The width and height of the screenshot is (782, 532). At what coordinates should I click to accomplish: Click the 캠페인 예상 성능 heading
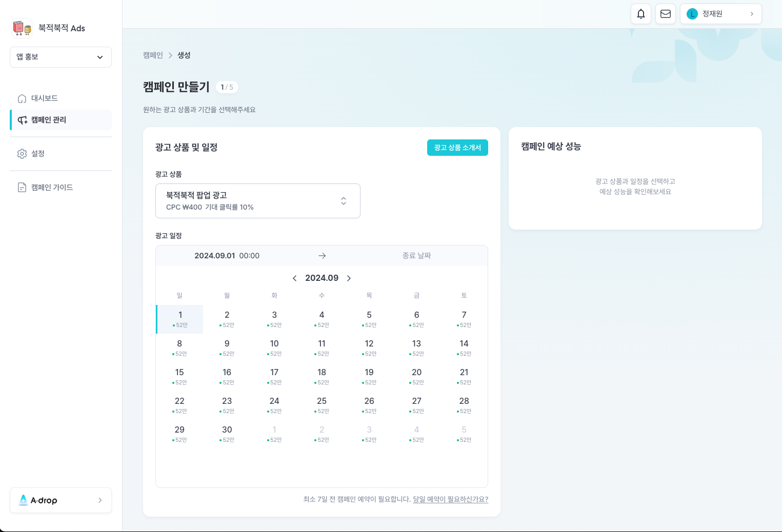pos(551,147)
